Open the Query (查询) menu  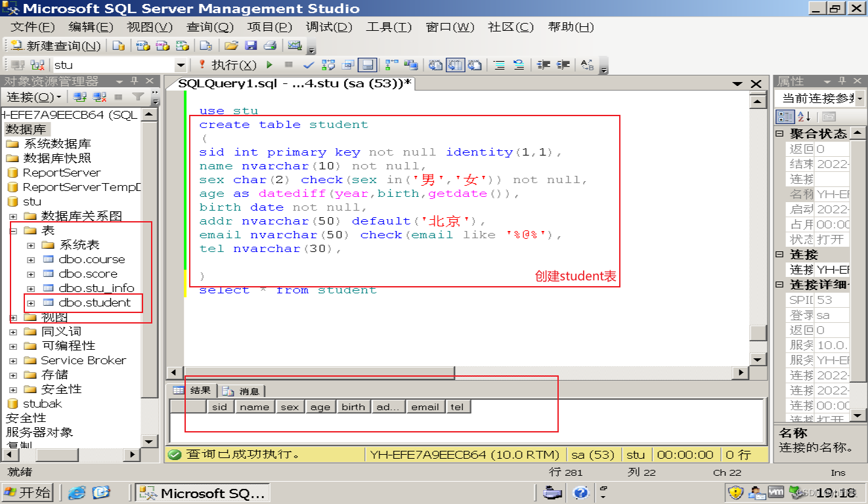tap(209, 27)
